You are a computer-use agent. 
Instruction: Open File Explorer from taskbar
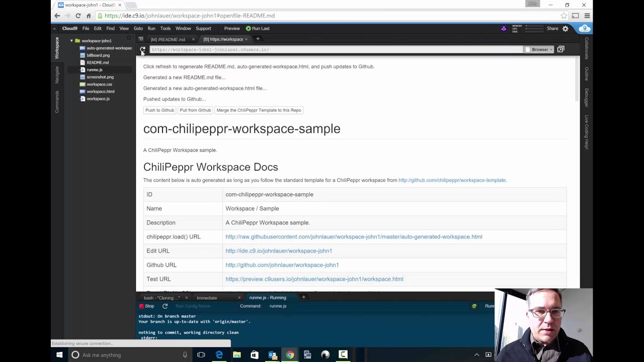click(237, 355)
